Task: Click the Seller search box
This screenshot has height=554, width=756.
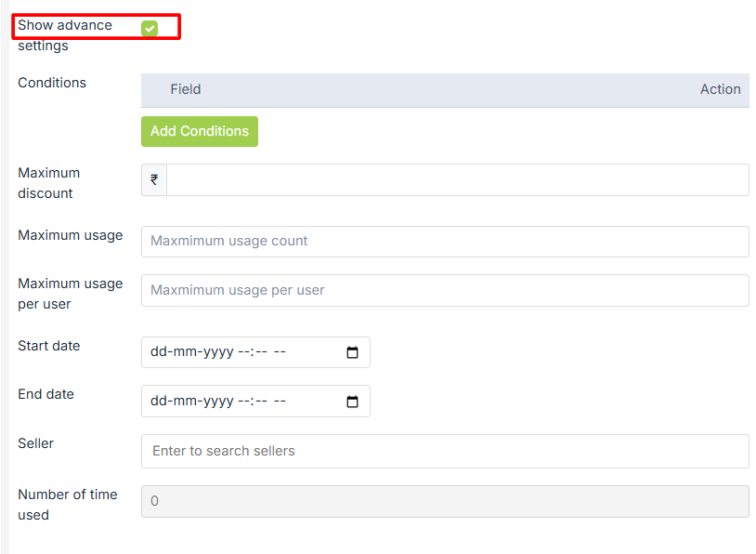Action: coord(445,451)
